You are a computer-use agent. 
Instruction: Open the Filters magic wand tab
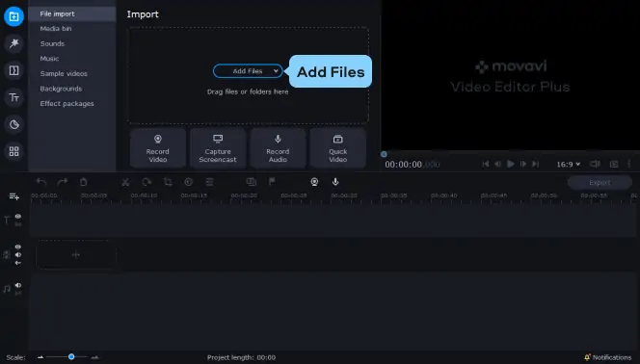[x=13, y=43]
